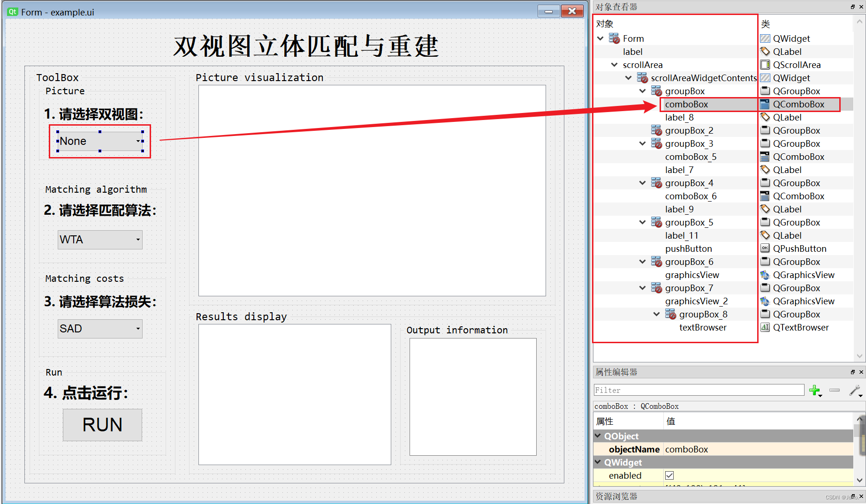Select the QGroupBox class cell for groupBox_7
The image size is (866, 504).
pyautogui.click(x=797, y=288)
